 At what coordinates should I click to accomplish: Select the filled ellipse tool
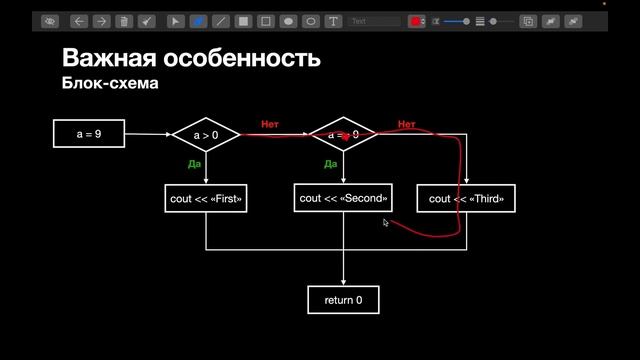coord(288,21)
